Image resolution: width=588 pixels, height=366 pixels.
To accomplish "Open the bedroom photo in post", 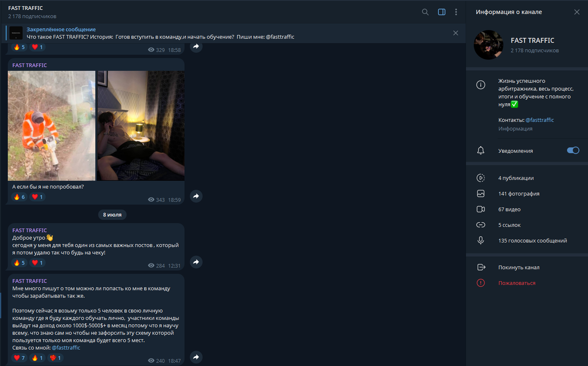I will (141, 126).
